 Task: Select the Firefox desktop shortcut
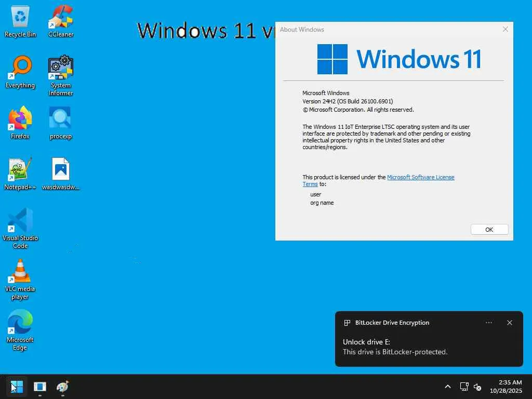[x=20, y=123]
